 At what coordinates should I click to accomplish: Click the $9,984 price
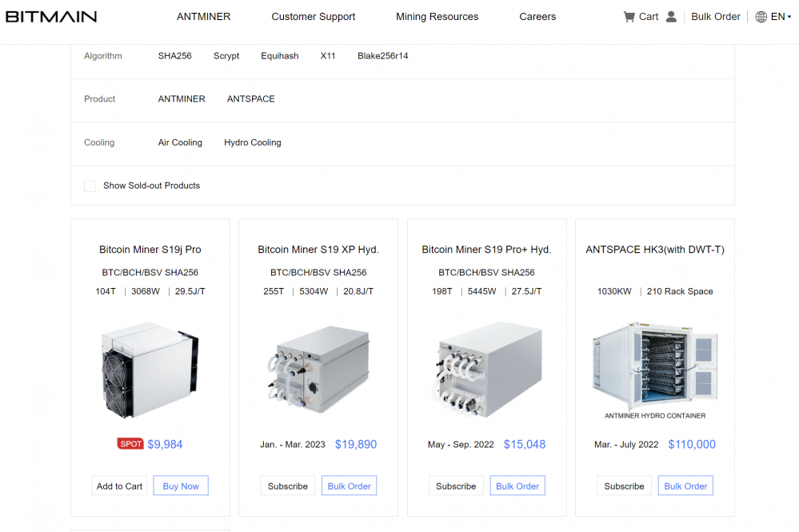[x=165, y=444]
